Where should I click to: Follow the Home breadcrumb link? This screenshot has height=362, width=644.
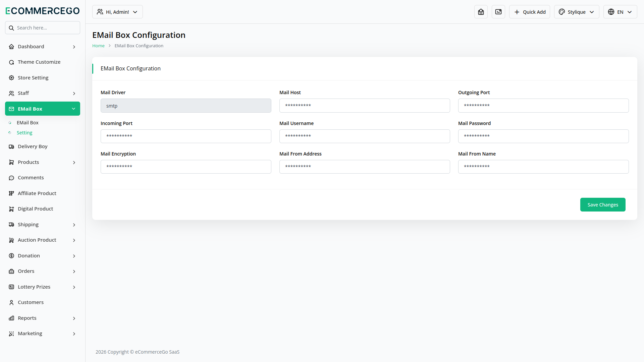(x=98, y=46)
